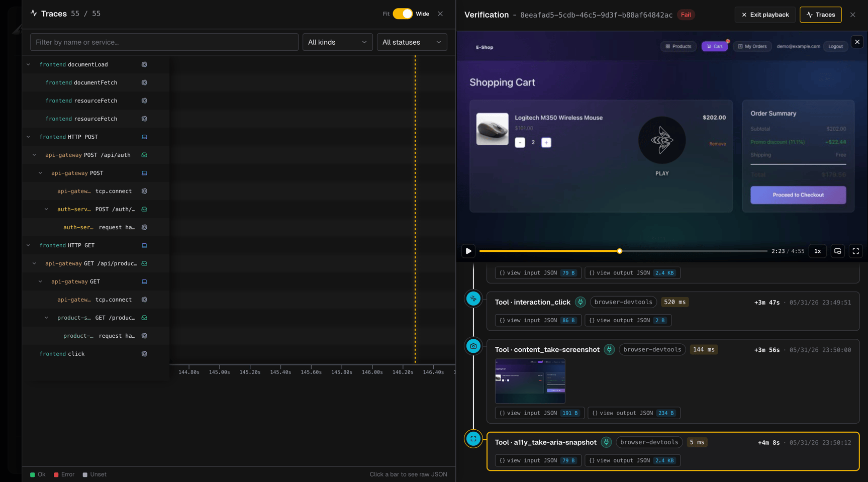Click plug icon beside content_take-screenshot

609,349
